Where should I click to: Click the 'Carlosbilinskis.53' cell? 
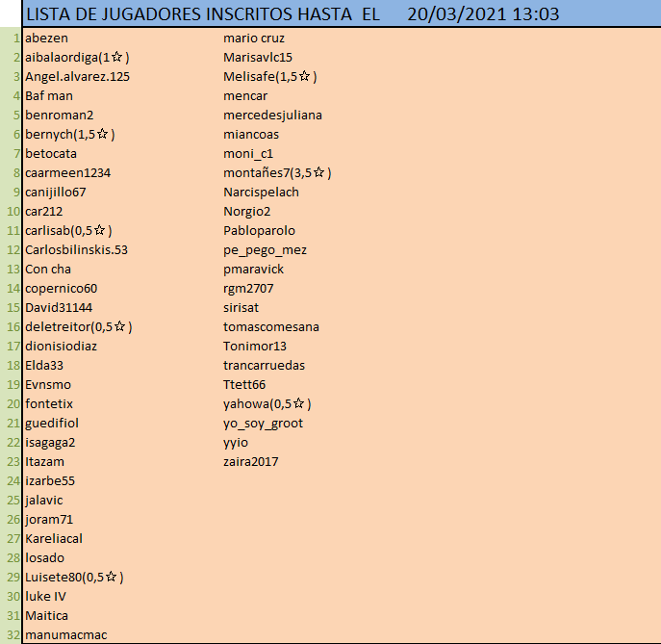coord(77,250)
